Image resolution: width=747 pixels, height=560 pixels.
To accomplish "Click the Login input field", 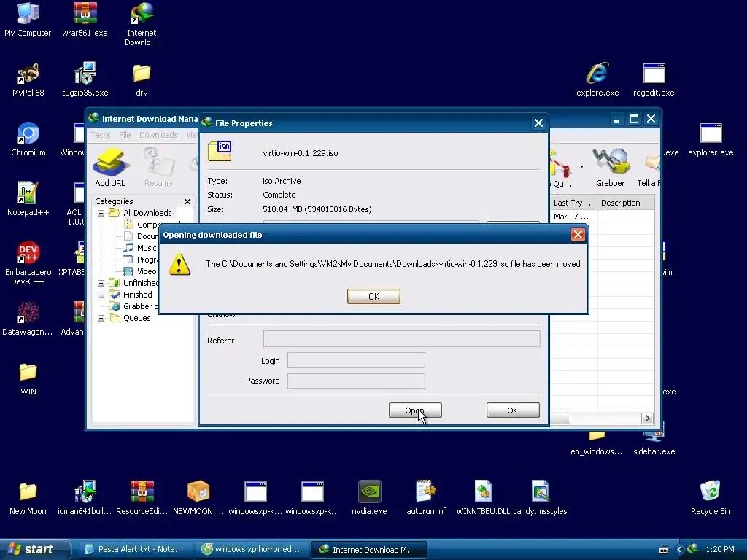I will [356, 360].
